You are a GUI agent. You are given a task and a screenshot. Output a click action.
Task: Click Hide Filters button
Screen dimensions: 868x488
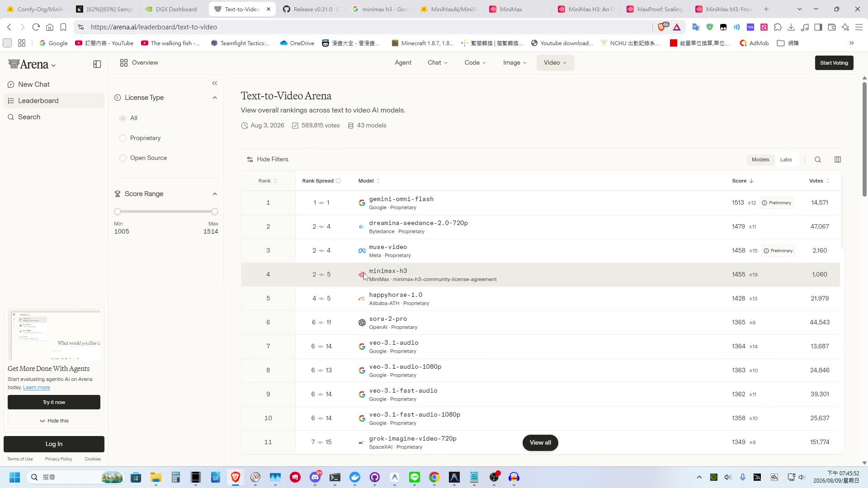(268, 160)
